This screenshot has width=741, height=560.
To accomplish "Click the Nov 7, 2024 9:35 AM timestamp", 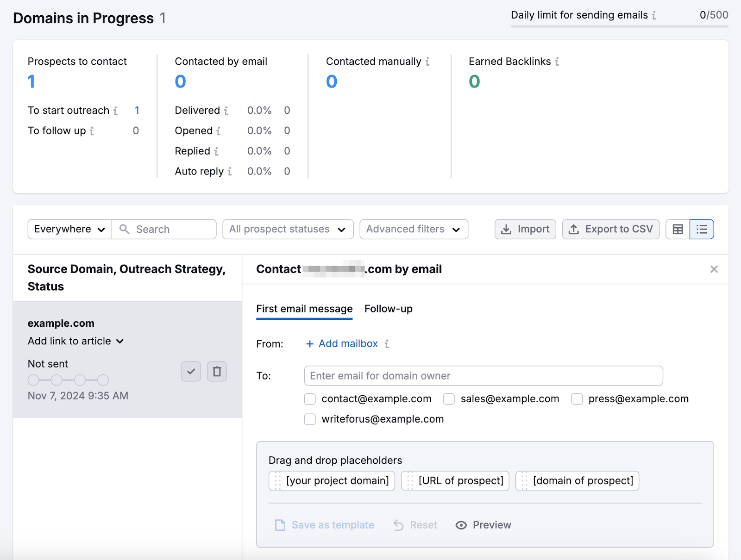I will tap(78, 396).
